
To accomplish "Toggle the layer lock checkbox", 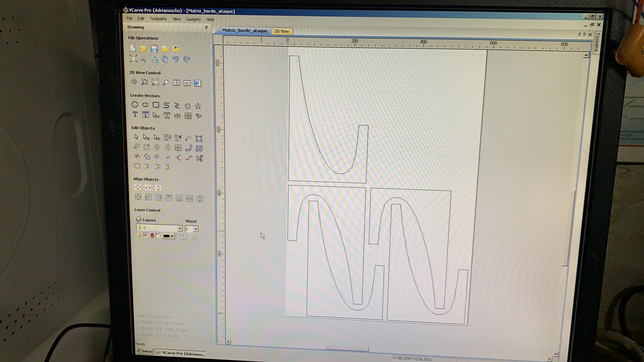I will tap(158, 236).
